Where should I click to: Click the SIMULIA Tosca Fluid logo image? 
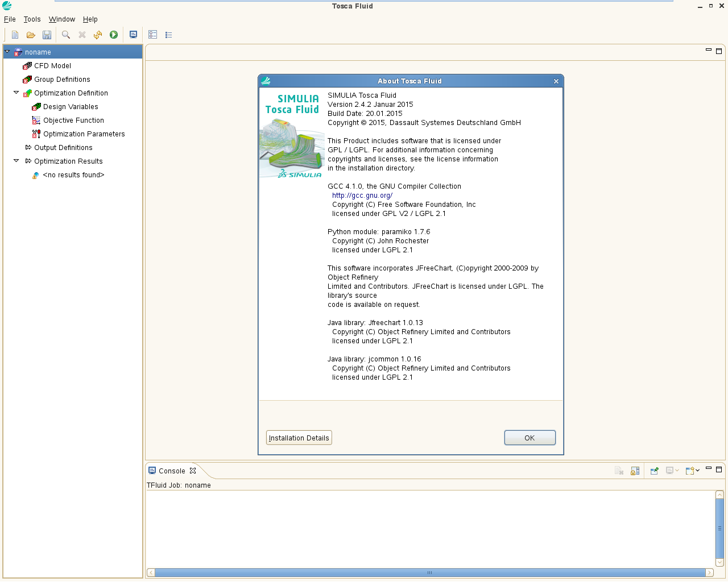point(292,135)
